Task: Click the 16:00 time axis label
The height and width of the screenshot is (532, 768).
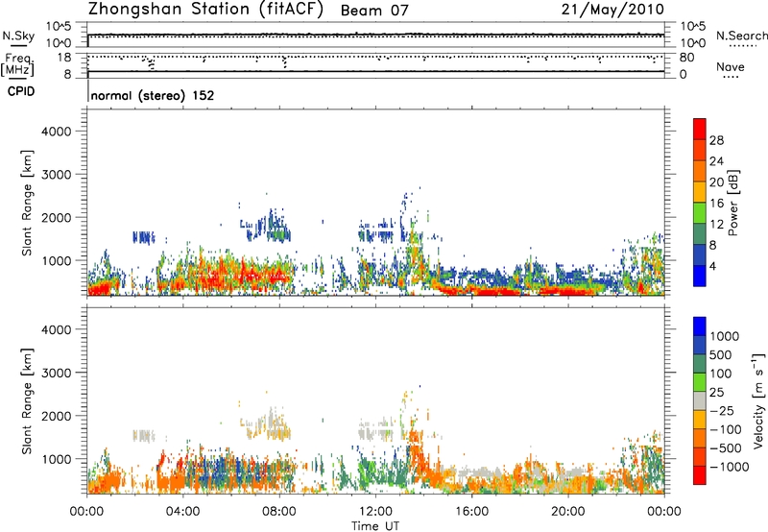Action: click(471, 512)
